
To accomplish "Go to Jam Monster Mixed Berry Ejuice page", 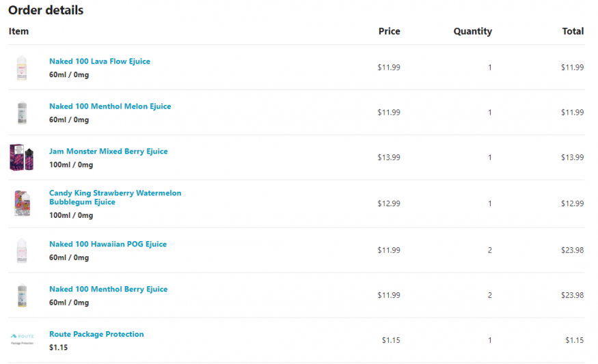I will tap(108, 152).
